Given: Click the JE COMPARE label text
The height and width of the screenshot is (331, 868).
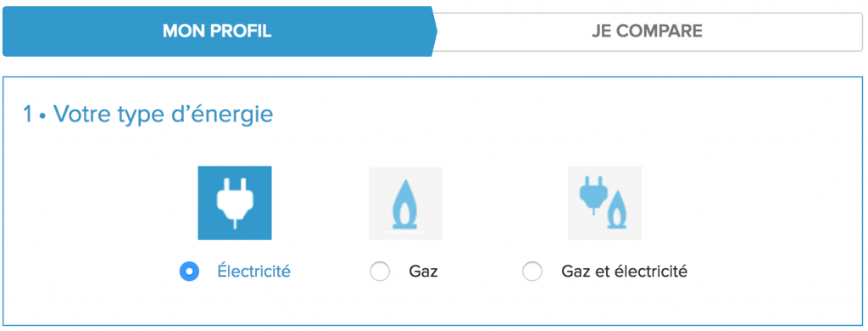Looking at the screenshot, I should 647,31.
